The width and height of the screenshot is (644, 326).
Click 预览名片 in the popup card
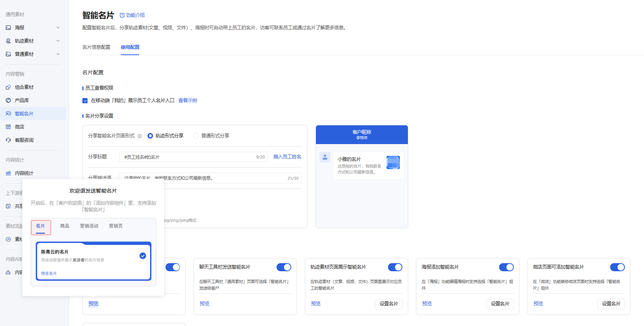(x=49, y=273)
